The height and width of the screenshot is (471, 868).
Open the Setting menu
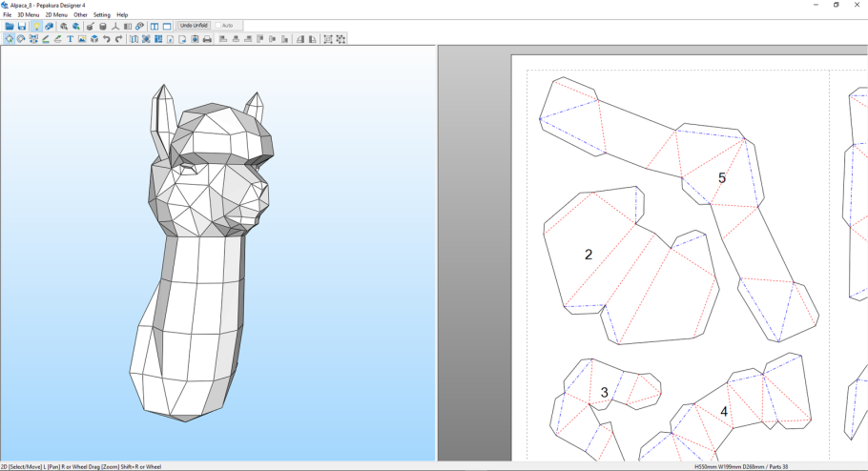coord(101,15)
